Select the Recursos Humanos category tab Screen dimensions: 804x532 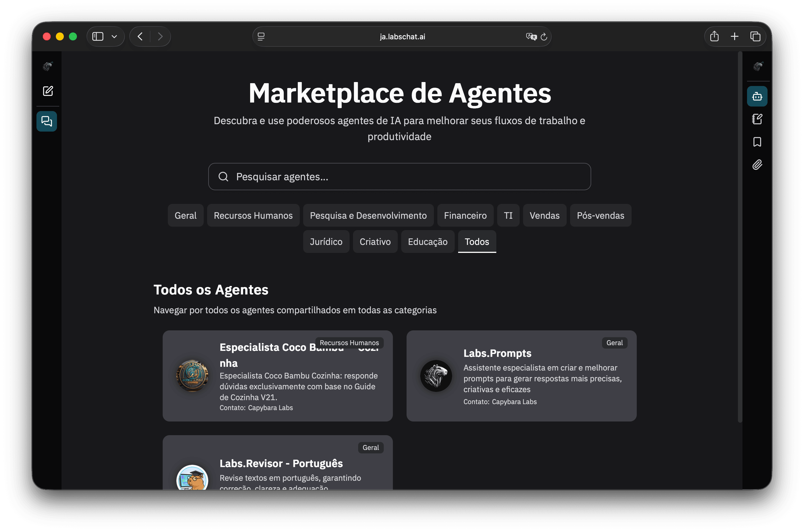pyautogui.click(x=253, y=215)
